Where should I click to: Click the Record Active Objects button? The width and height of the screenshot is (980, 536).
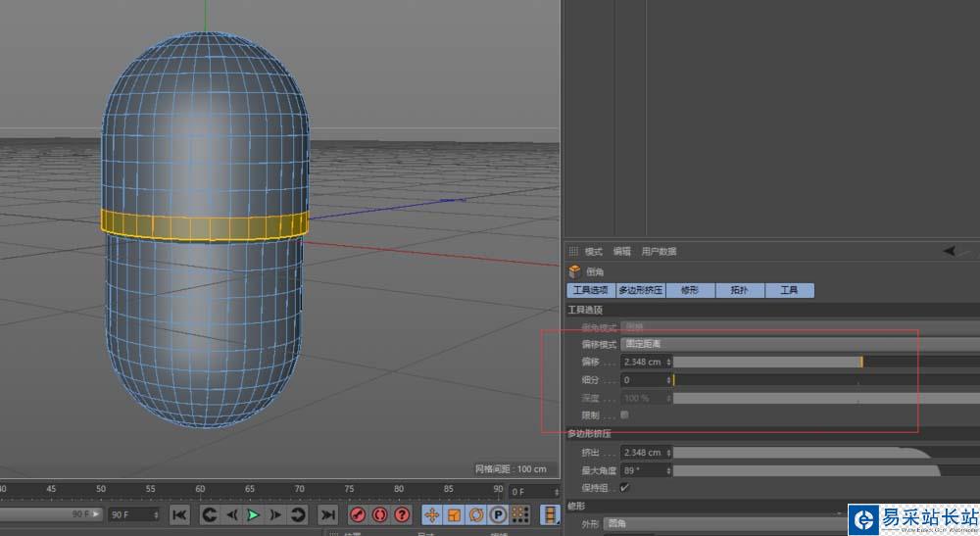click(x=358, y=514)
